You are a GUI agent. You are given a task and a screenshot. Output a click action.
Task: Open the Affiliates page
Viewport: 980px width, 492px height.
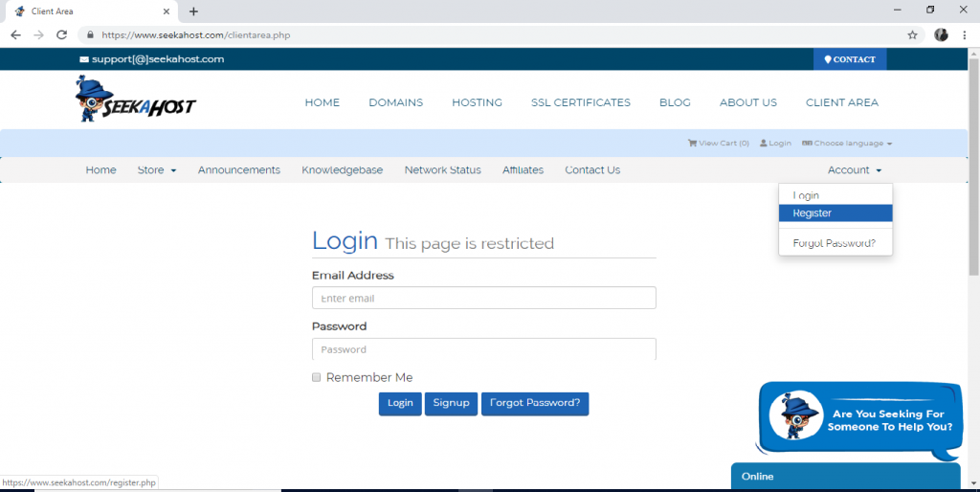tap(523, 170)
